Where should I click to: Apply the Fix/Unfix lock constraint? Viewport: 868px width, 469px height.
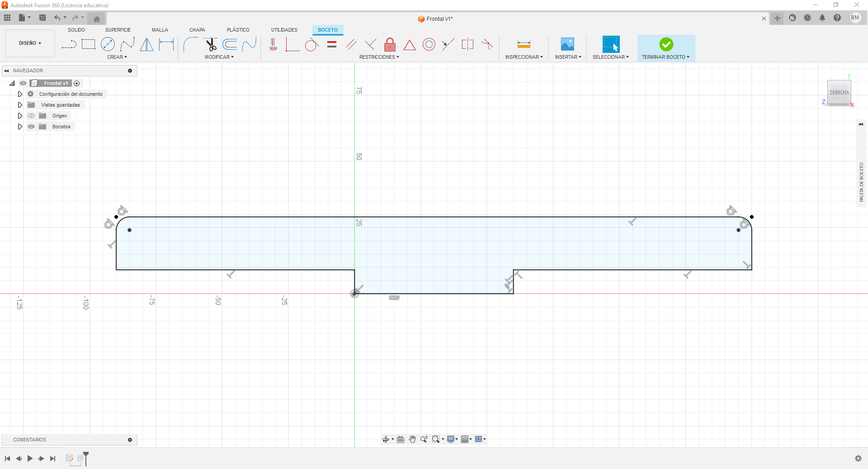(390, 44)
